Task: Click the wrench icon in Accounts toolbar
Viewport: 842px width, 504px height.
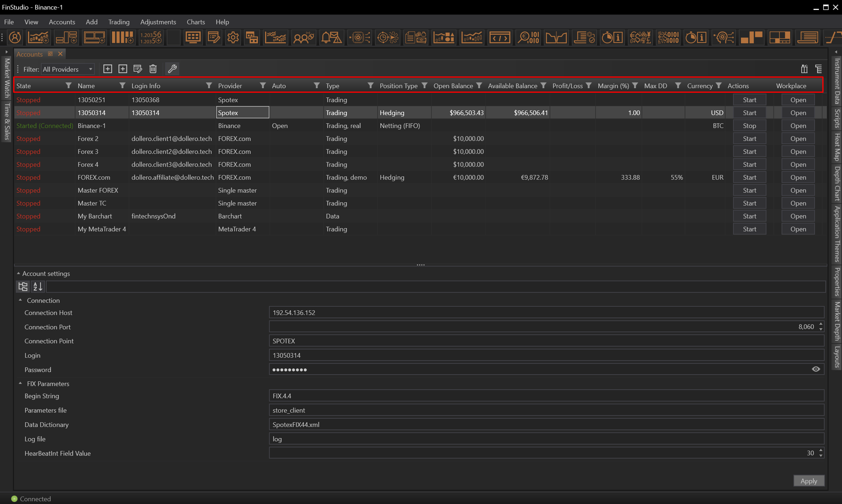Action: pos(172,69)
